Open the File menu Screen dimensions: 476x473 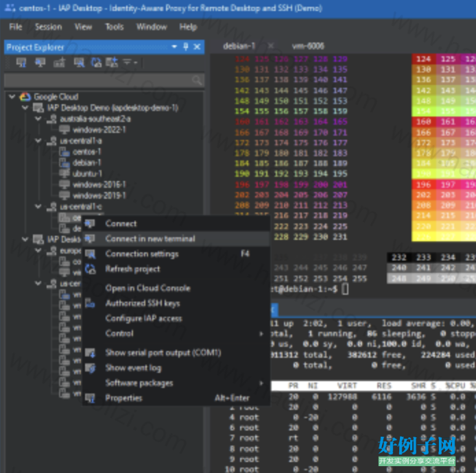(x=16, y=27)
